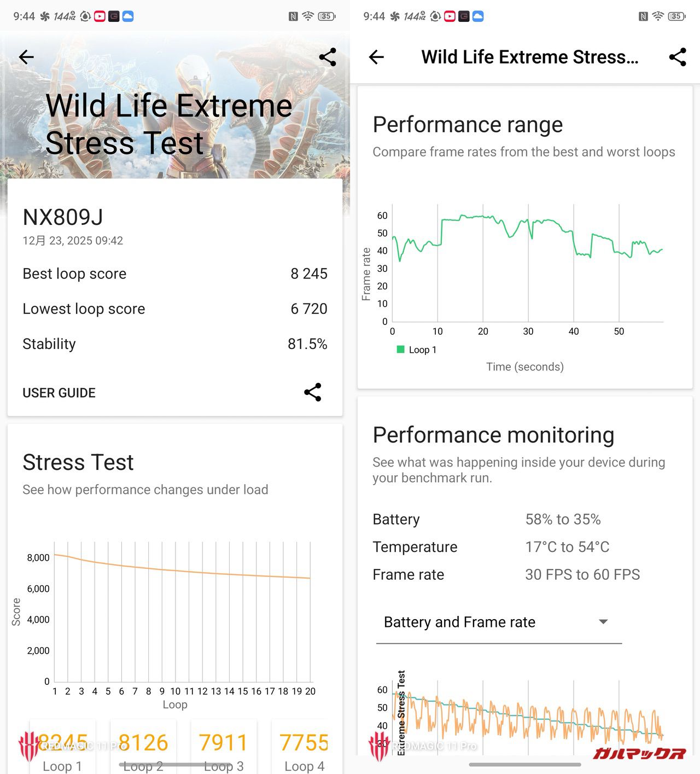This screenshot has height=774, width=700.
Task: Tap the Loop 1 legend entry
Action: click(417, 350)
